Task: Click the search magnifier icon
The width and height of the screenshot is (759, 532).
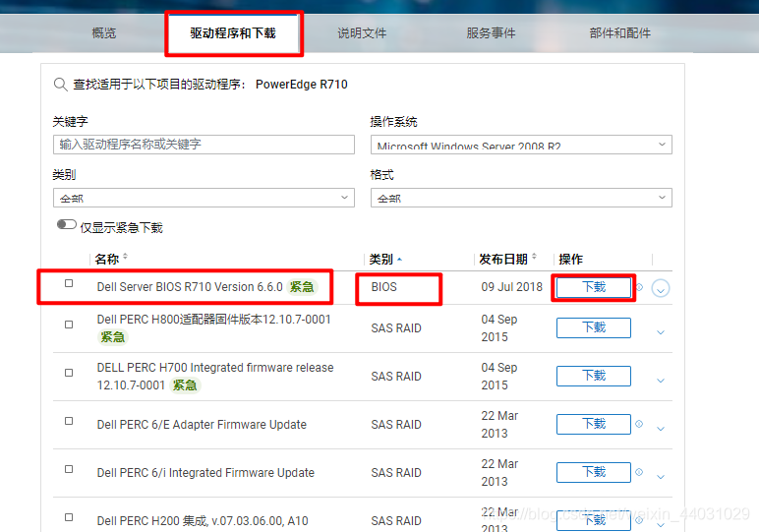Action: (61, 85)
